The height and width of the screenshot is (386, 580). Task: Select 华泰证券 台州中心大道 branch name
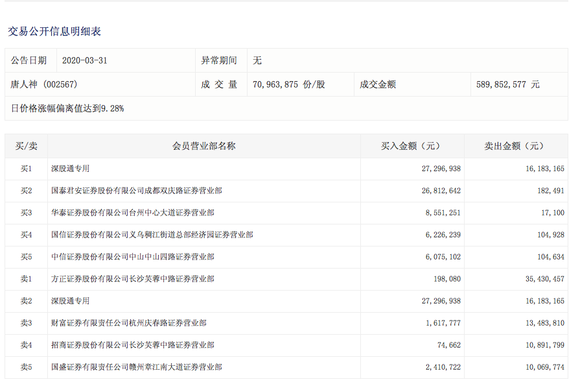tap(132, 213)
